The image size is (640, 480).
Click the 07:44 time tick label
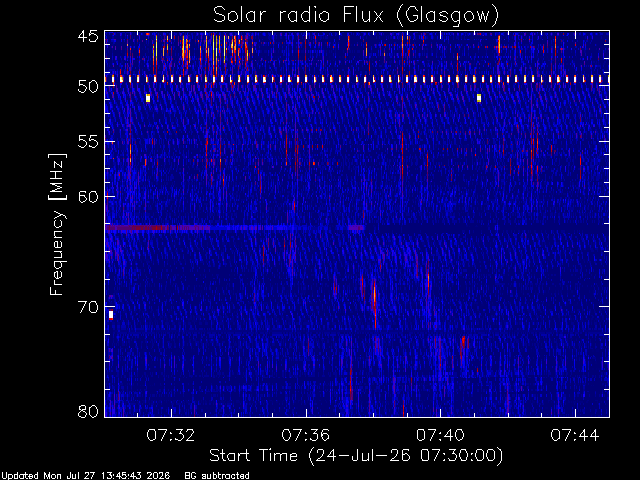(575, 435)
